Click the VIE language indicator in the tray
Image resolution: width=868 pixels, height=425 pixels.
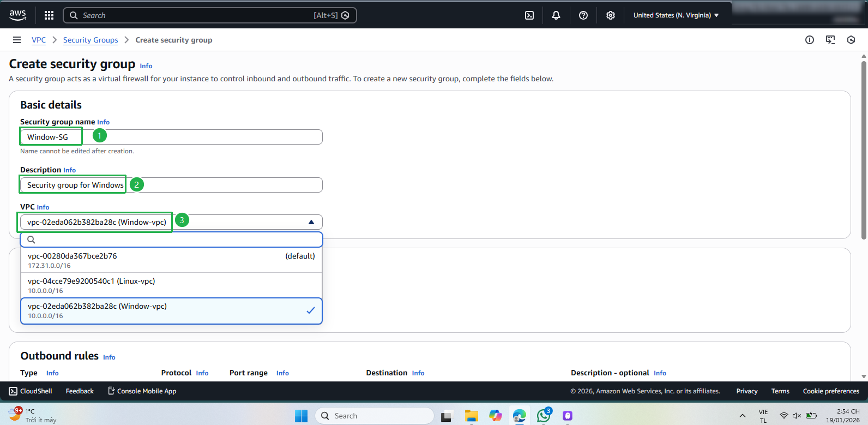pyautogui.click(x=763, y=416)
